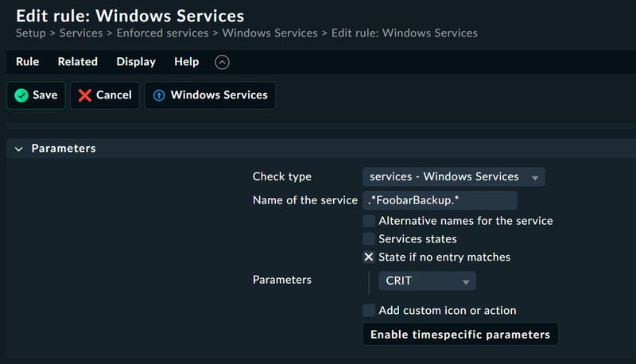Open the Rule menu
This screenshot has width=636, height=364.
pos(27,62)
